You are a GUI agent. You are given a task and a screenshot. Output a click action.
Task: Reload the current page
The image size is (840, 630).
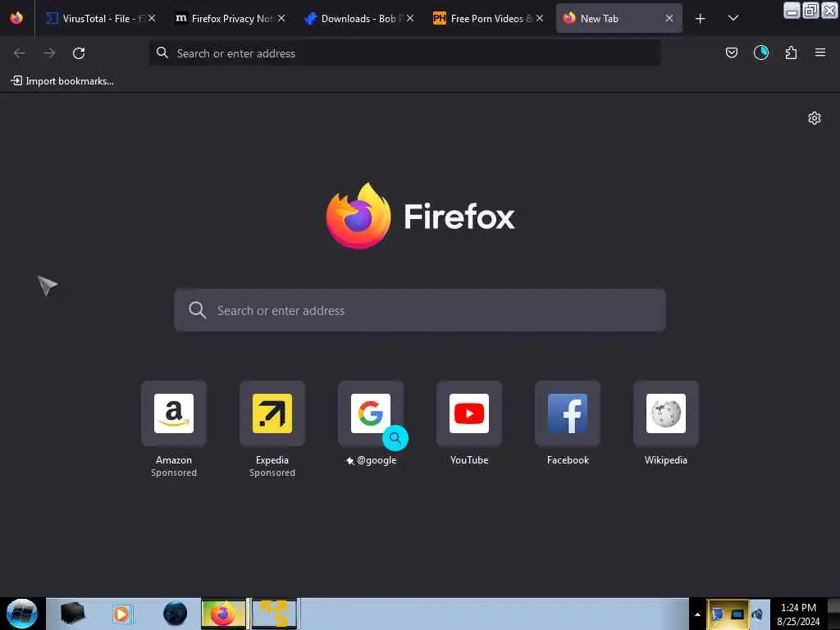[79, 53]
